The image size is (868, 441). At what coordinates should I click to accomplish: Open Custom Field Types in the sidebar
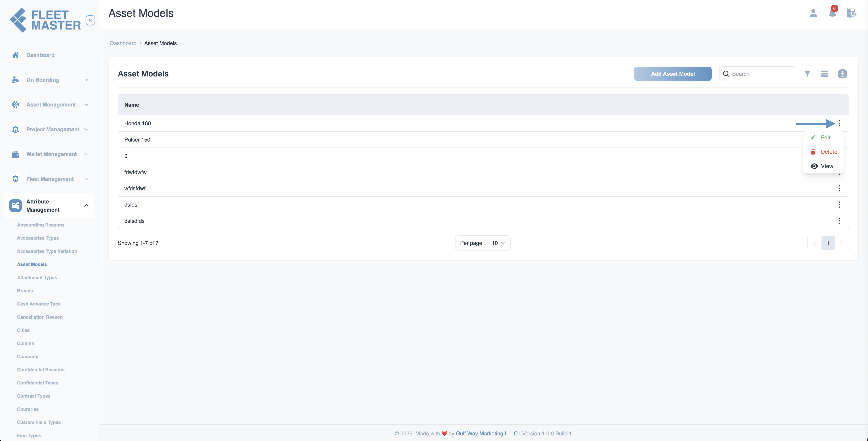[x=39, y=422]
